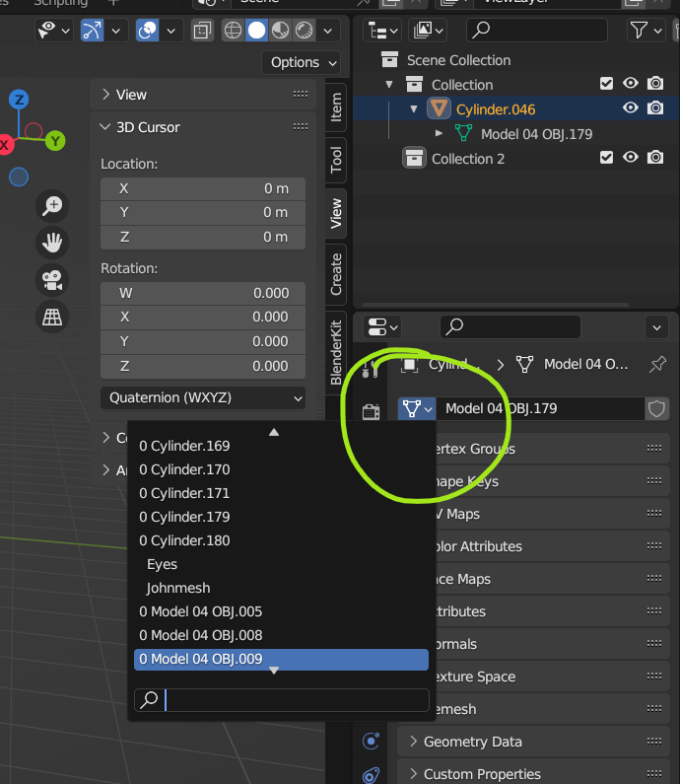680x784 pixels.
Task: Choose 0 Cylinder.169 from the mesh list
Action: point(281,446)
